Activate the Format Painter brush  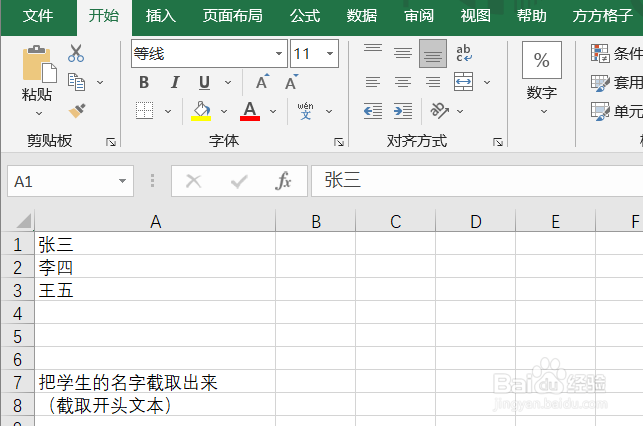click(77, 110)
